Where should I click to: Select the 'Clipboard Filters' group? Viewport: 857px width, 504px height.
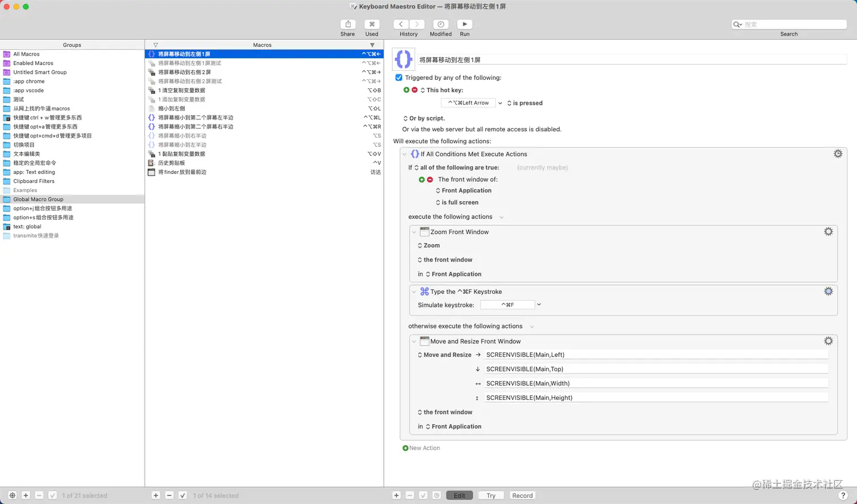point(72,181)
